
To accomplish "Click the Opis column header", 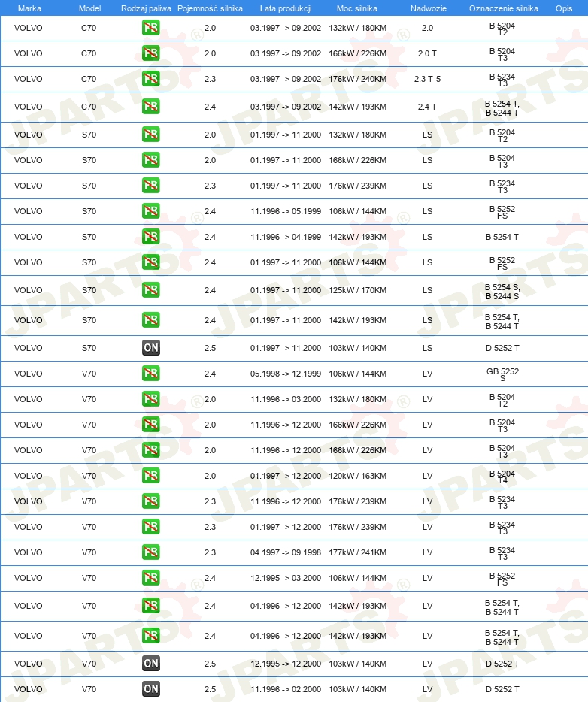I will pyautogui.click(x=564, y=8).
